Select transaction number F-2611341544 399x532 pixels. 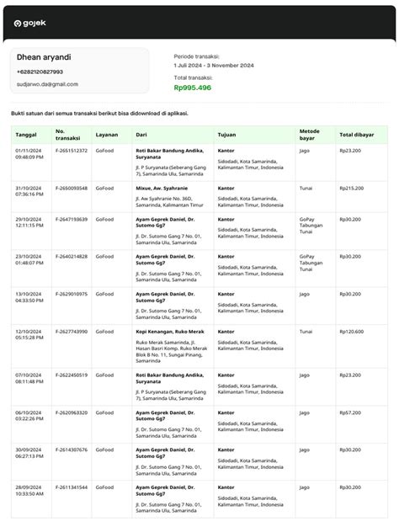coord(72,487)
